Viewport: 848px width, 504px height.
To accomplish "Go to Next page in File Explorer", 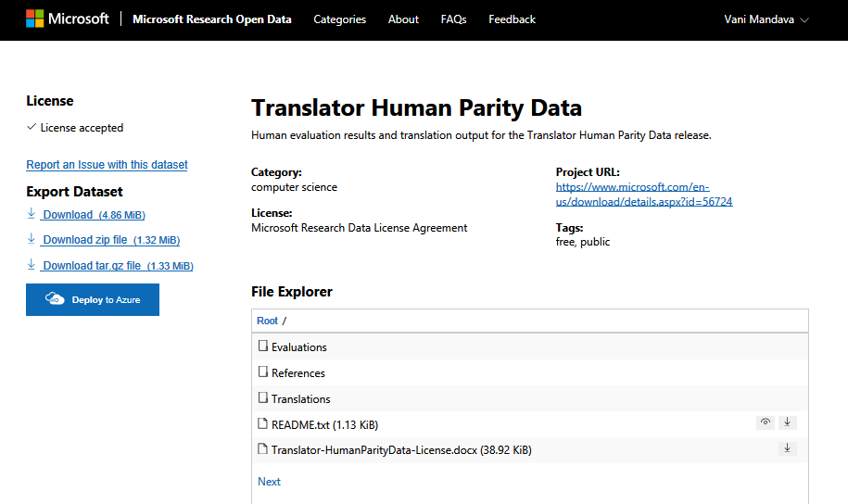I will (x=269, y=482).
